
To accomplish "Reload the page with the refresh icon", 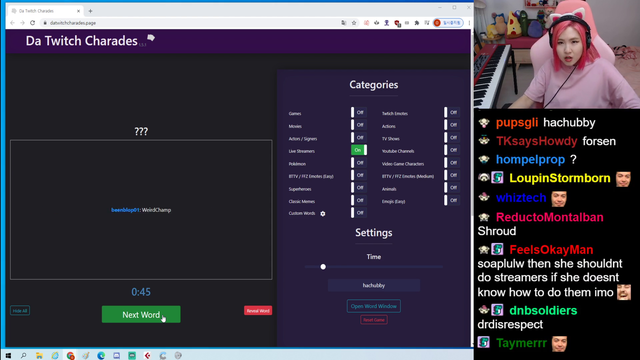I will tap(33, 23).
